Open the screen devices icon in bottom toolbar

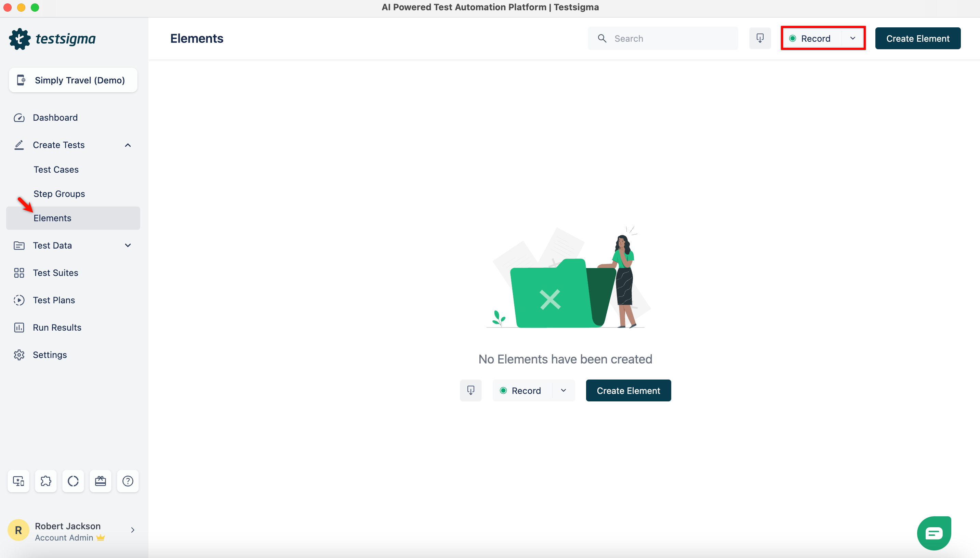pos(18,481)
